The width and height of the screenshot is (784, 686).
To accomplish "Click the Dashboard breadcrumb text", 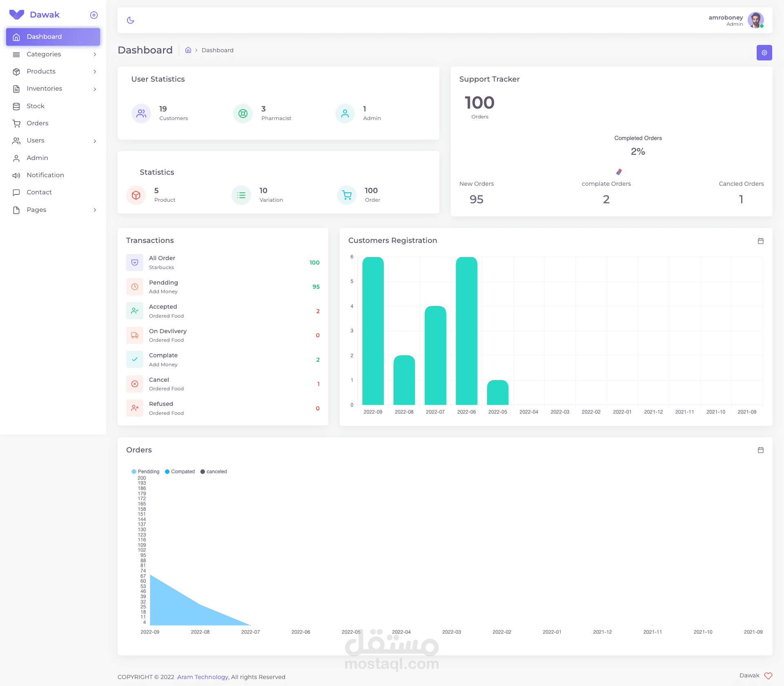I will click(218, 50).
